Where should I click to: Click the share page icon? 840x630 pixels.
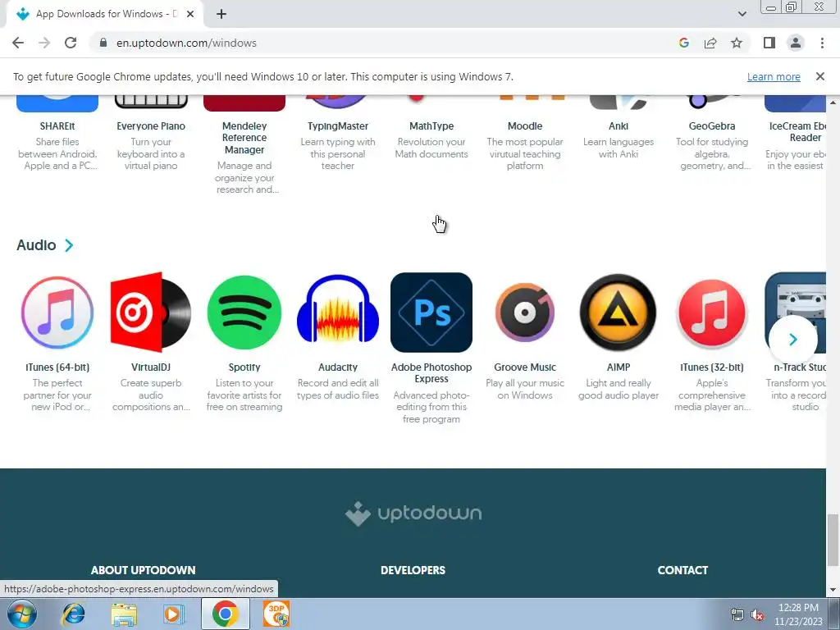[x=710, y=43]
